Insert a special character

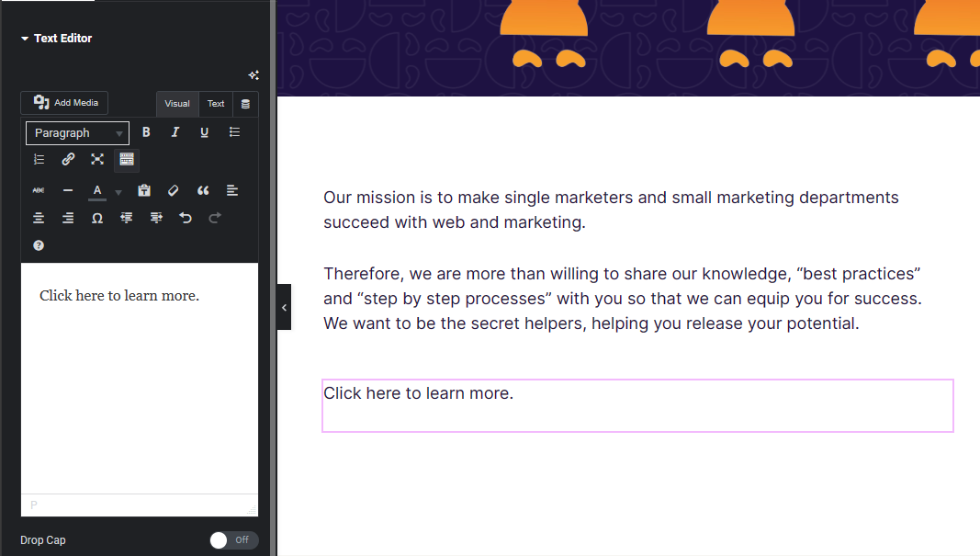[96, 218]
